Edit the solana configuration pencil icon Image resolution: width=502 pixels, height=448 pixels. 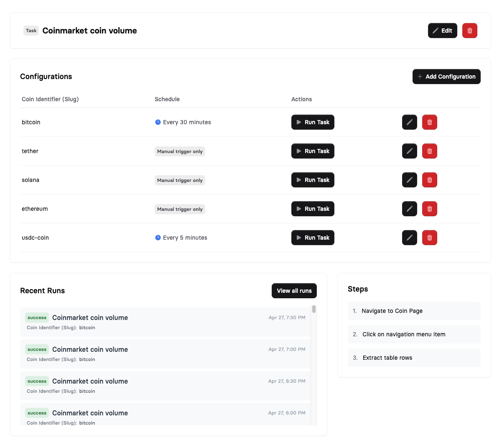tap(410, 180)
